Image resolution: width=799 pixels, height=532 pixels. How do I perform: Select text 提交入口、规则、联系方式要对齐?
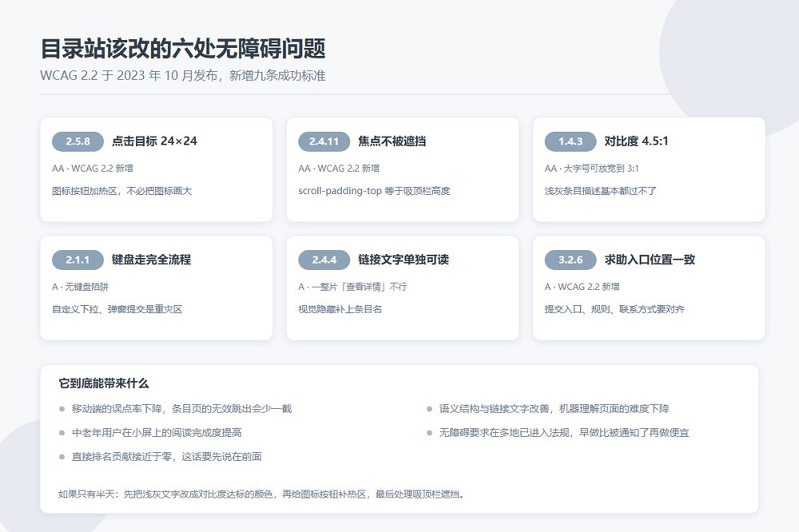coord(614,309)
